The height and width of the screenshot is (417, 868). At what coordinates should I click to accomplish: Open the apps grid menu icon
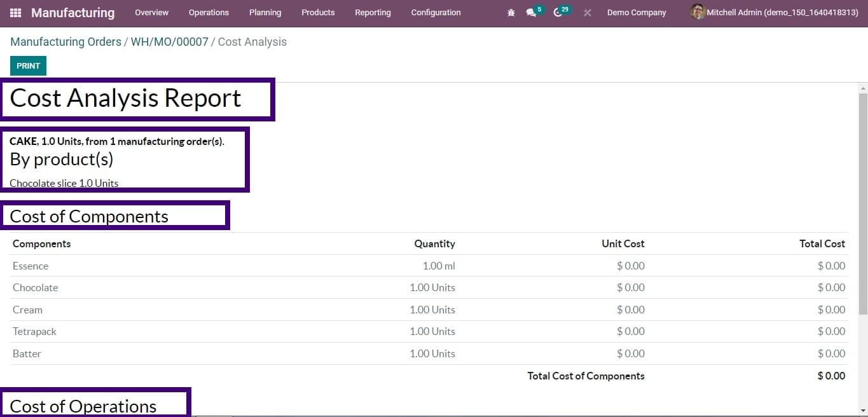16,13
